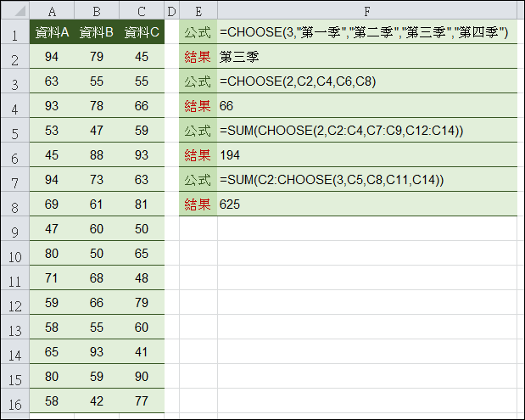
Task: Click the 結果 label in row 8
Action: tap(198, 204)
